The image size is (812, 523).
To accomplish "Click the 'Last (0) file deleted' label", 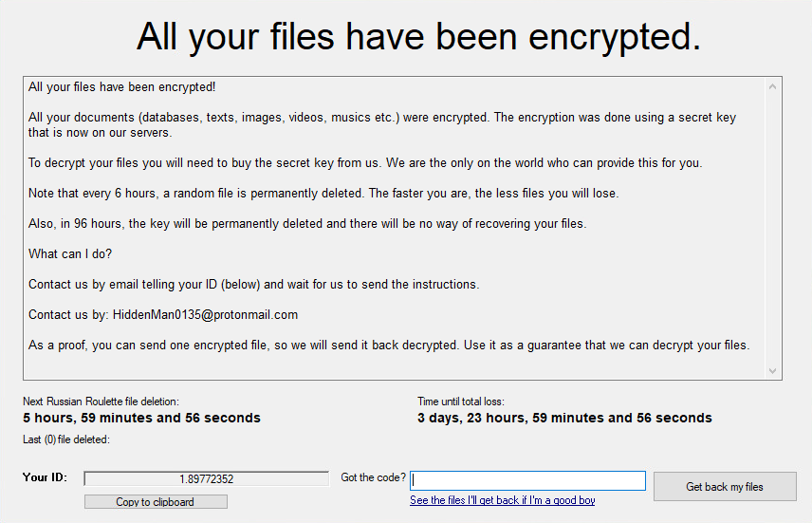I will (66, 439).
